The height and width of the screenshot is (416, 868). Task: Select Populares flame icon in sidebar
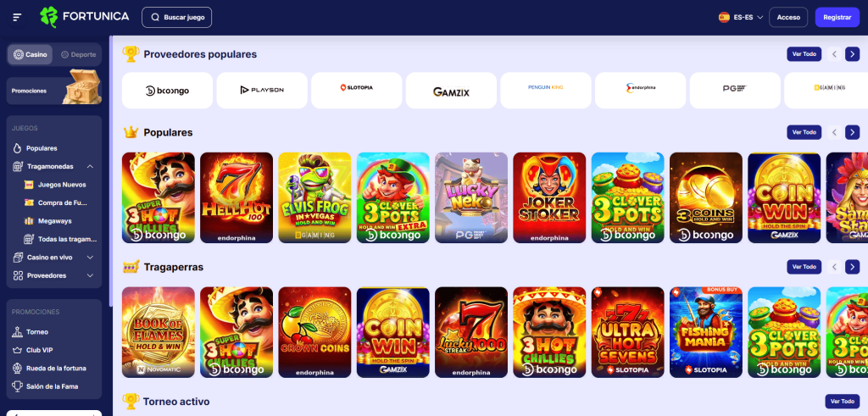tap(18, 148)
